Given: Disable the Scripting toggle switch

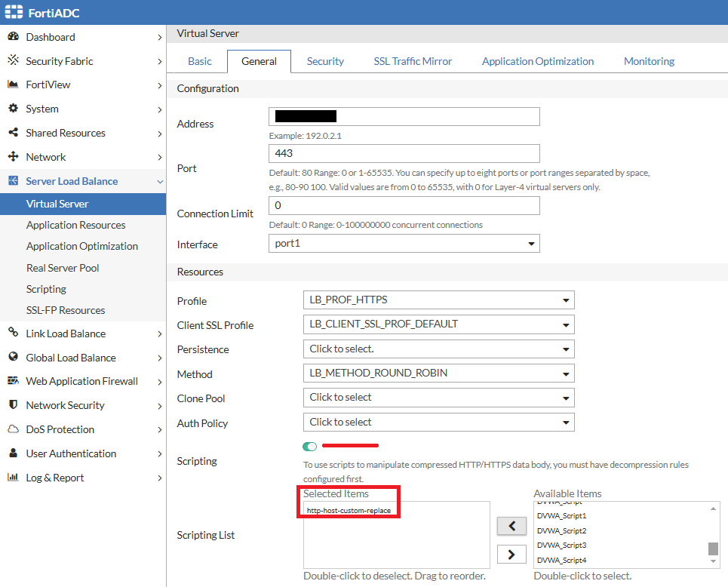Looking at the screenshot, I should click(x=310, y=446).
